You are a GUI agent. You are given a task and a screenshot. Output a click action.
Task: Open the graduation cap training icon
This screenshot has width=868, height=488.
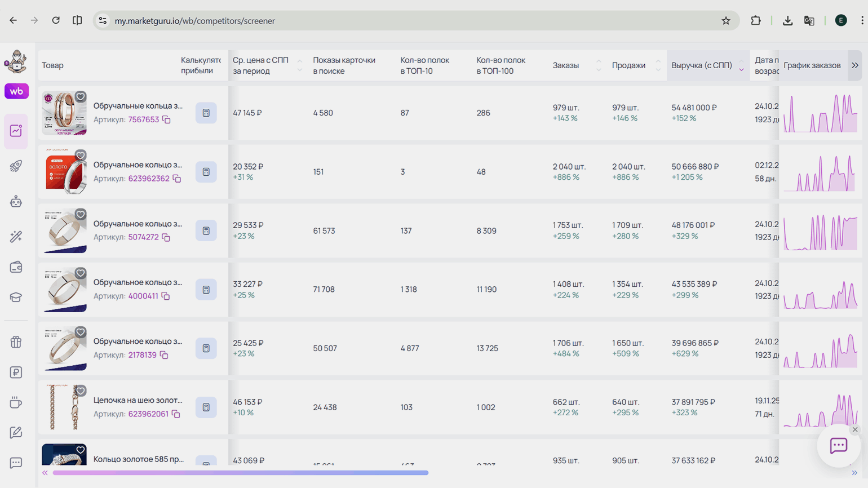click(x=16, y=297)
